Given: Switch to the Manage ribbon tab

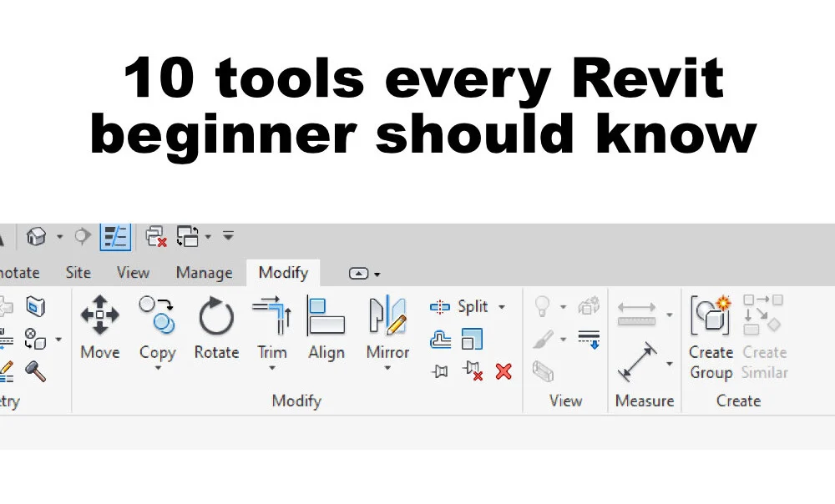Looking at the screenshot, I should point(204,273).
